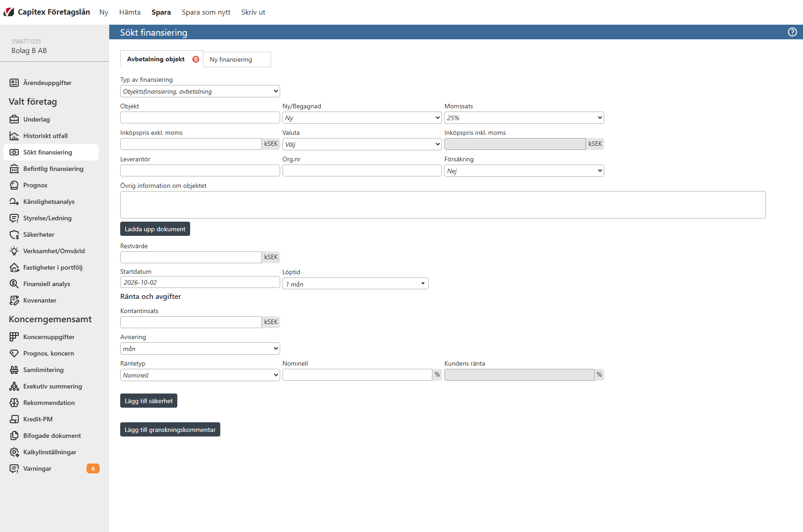The width and height of the screenshot is (803, 532).
Task: Click the Historiskt utfall chart icon
Action: click(14, 136)
